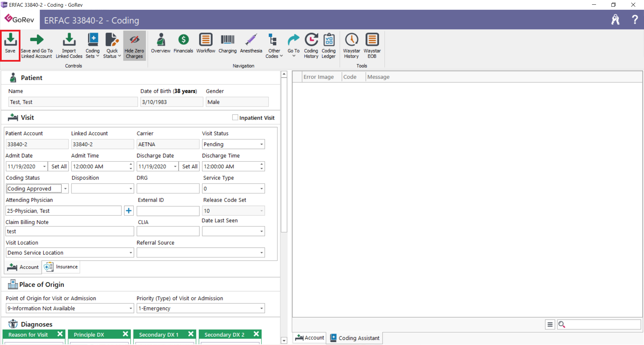Click the GoRev logo
Viewport: 644px width, 345px height.
[x=19, y=19]
